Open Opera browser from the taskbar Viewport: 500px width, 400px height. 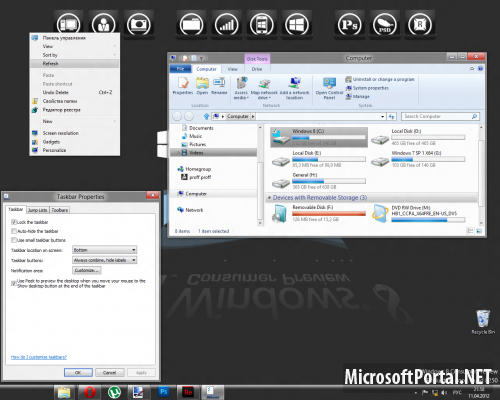point(89,392)
